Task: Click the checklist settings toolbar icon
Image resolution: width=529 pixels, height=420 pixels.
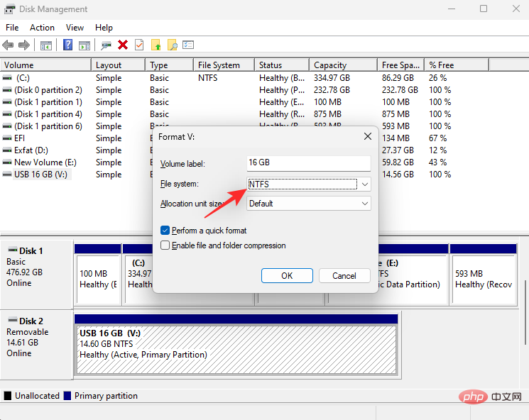Action: click(188, 45)
